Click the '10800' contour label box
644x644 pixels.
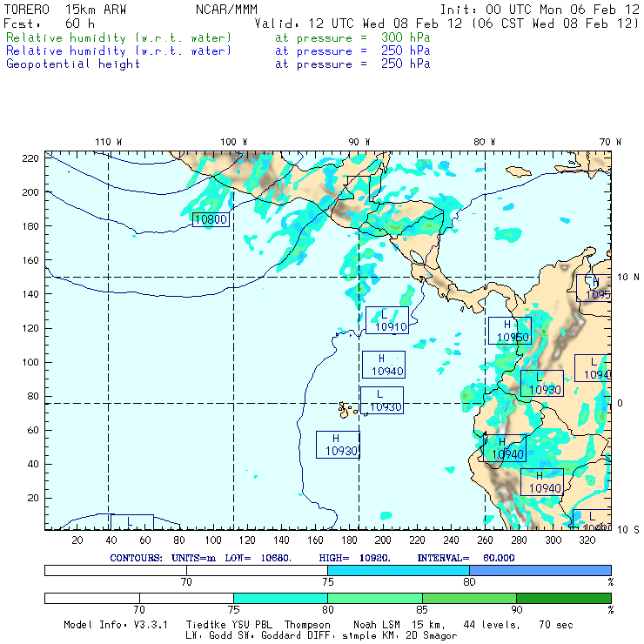tap(211, 219)
